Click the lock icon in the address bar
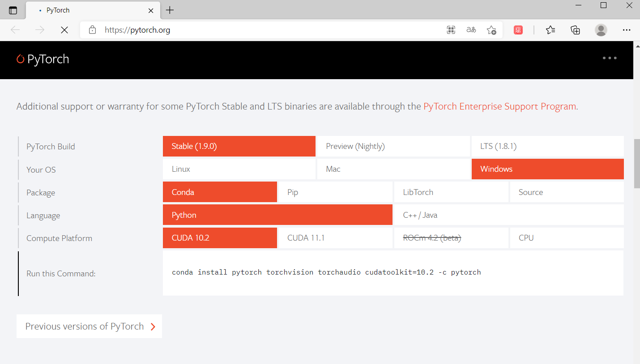Screen dimensions: 640x364 [92, 30]
